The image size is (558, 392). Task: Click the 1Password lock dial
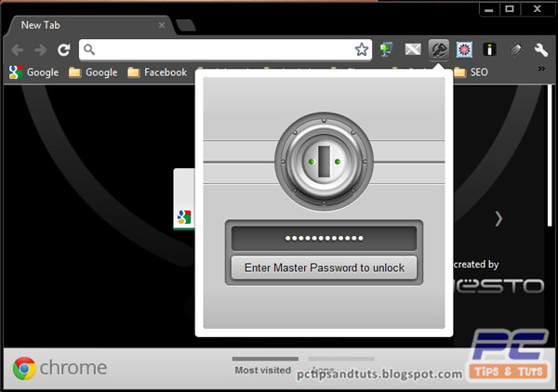[324, 162]
